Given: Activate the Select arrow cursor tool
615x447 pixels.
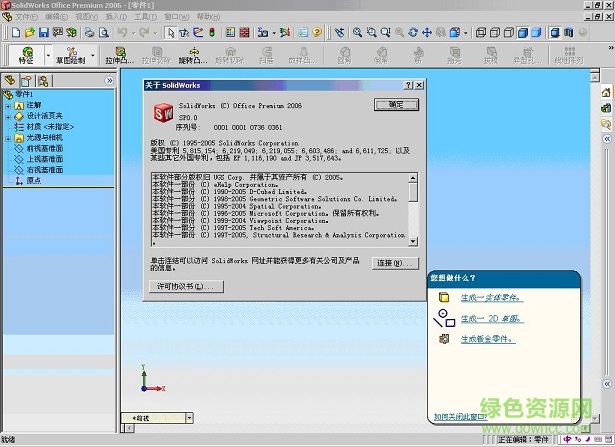Looking at the screenshot, I should (171, 33).
